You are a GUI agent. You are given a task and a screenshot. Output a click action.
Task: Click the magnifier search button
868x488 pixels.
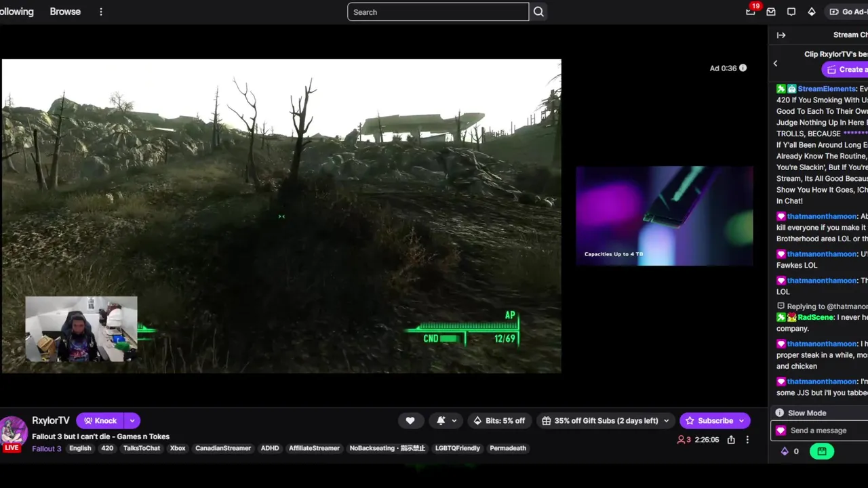(538, 12)
